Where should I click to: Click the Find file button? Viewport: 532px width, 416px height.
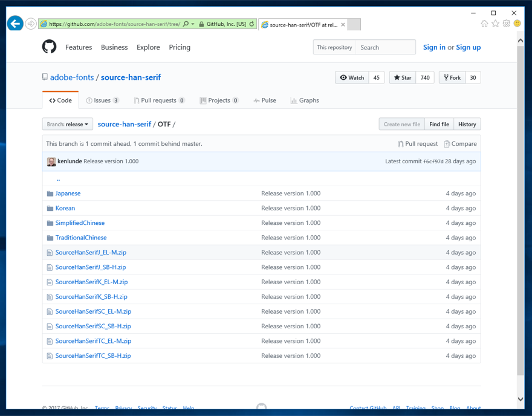click(x=439, y=124)
